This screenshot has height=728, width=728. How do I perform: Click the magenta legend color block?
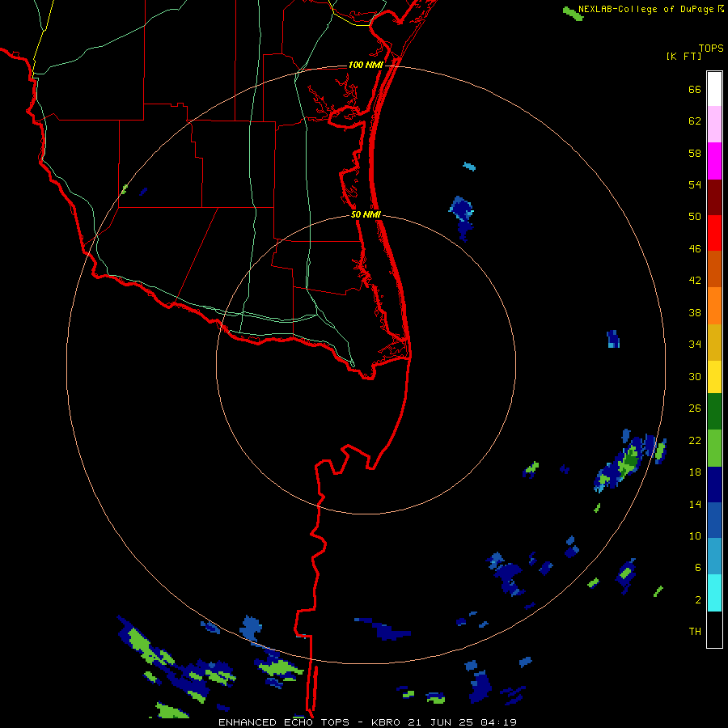pos(714,161)
